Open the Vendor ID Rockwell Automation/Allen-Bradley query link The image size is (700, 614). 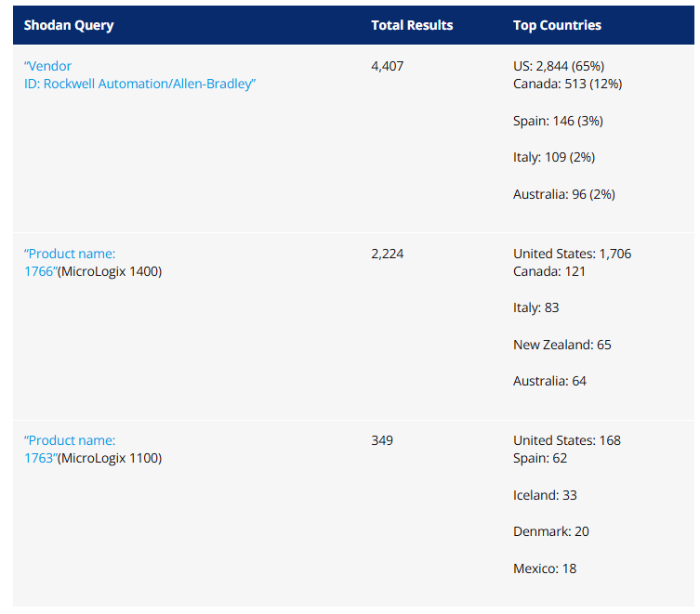139,75
